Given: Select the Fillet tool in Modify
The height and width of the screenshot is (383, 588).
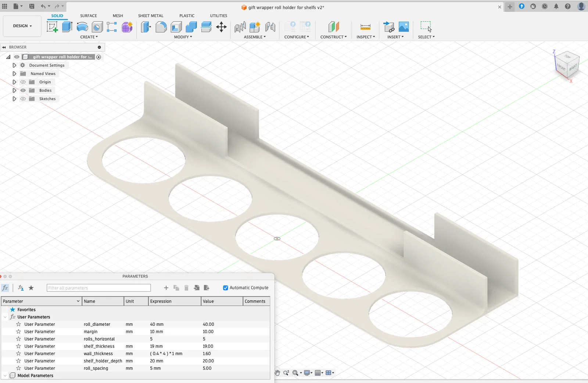Looking at the screenshot, I should coord(161,27).
